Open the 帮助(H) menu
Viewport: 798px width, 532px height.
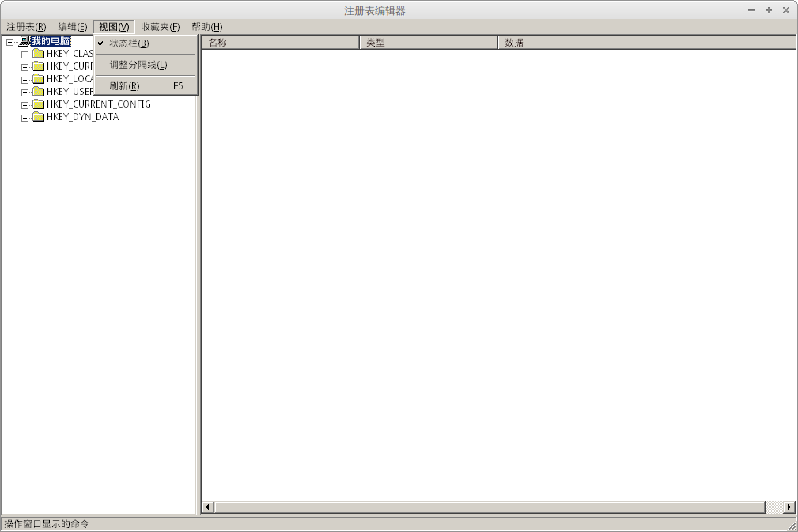tap(207, 27)
